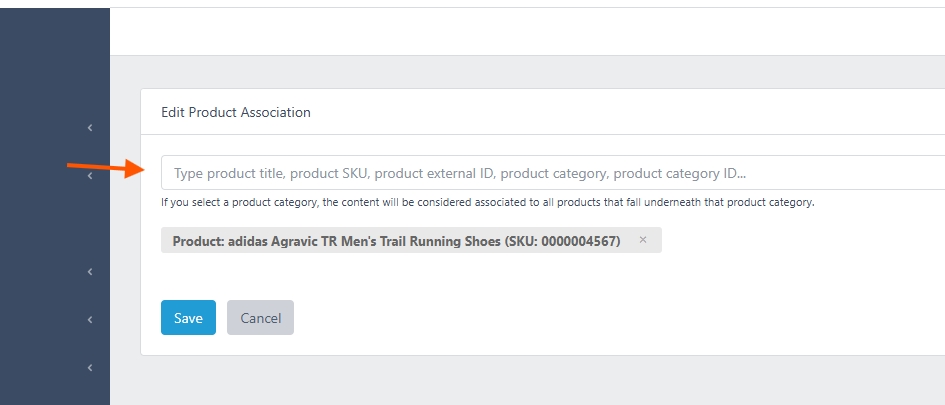The width and height of the screenshot is (945, 405).
Task: Cancel editing the product association
Action: tap(260, 318)
